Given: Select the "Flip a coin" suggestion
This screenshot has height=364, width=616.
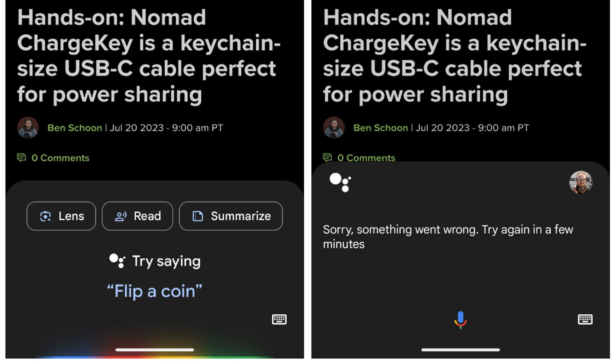Looking at the screenshot, I should point(154,291).
